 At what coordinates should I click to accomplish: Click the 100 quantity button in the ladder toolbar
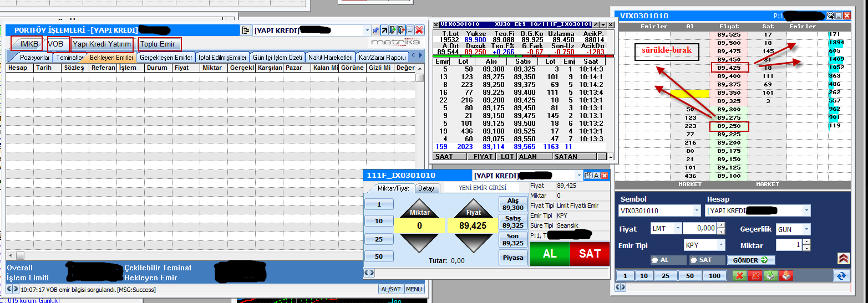pos(714,276)
